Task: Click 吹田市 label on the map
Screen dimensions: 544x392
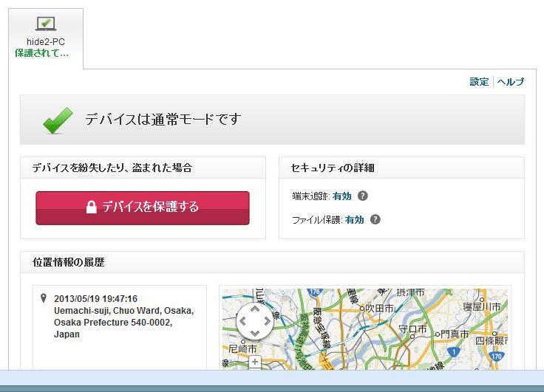Action: pyautogui.click(x=380, y=308)
